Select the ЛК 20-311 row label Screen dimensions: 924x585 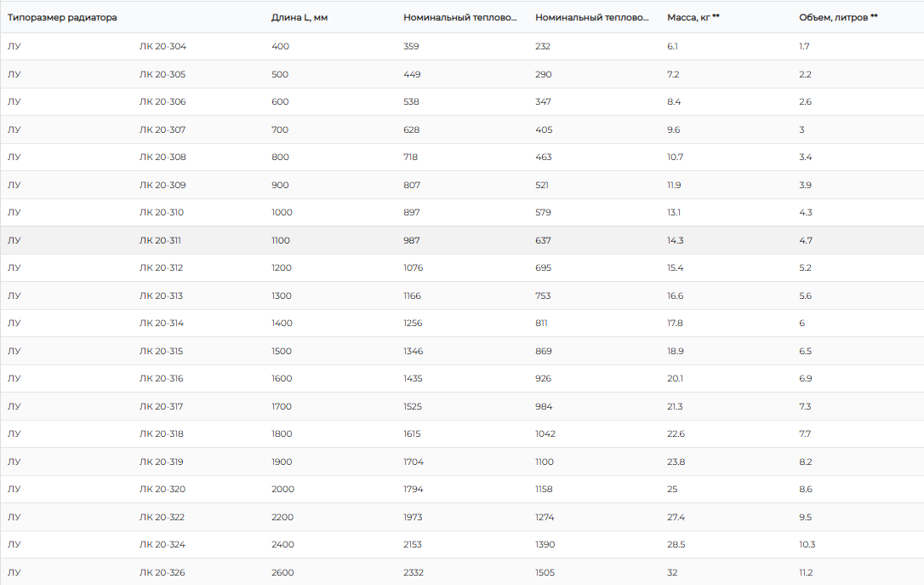click(160, 240)
